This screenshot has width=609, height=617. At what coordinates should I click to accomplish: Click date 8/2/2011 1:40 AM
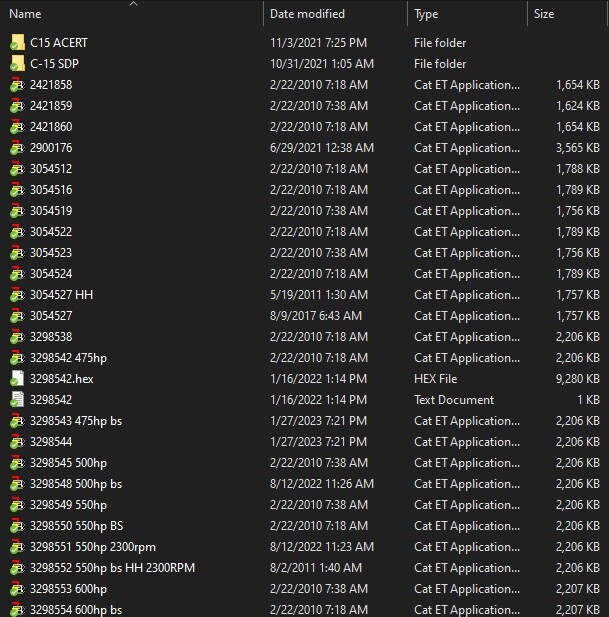(316, 568)
